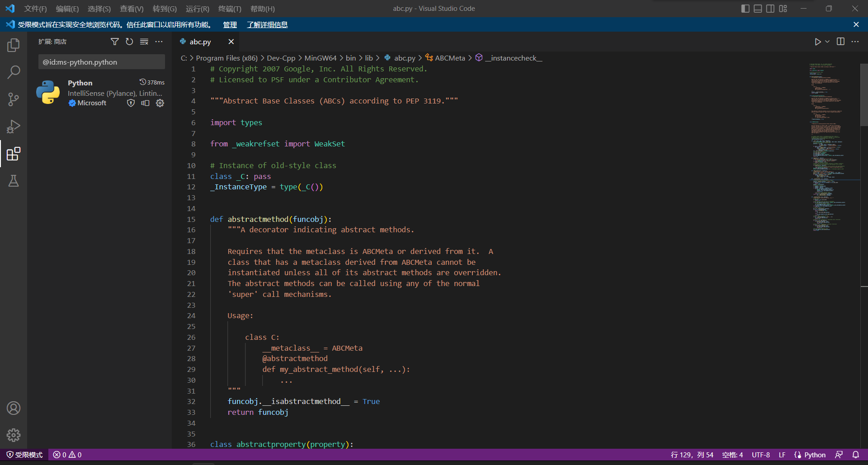Open the 编辑(E) menu
The height and width of the screenshot is (465, 868).
[x=67, y=9]
